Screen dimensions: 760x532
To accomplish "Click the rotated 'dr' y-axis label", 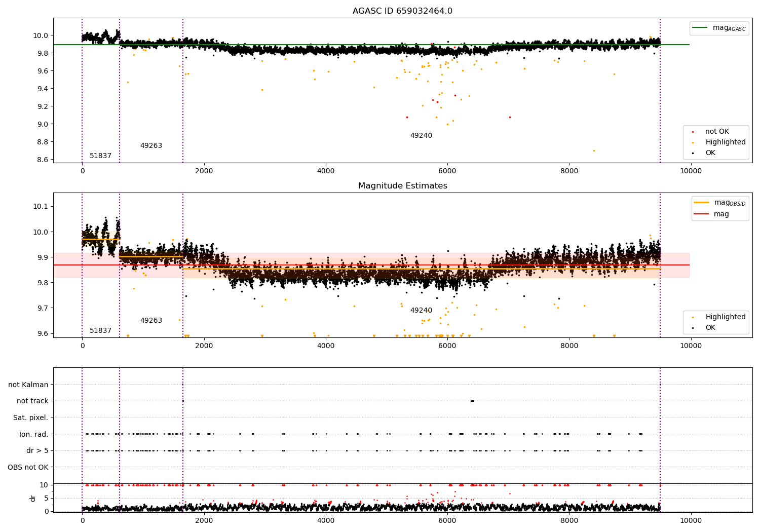I will coord(33,498).
